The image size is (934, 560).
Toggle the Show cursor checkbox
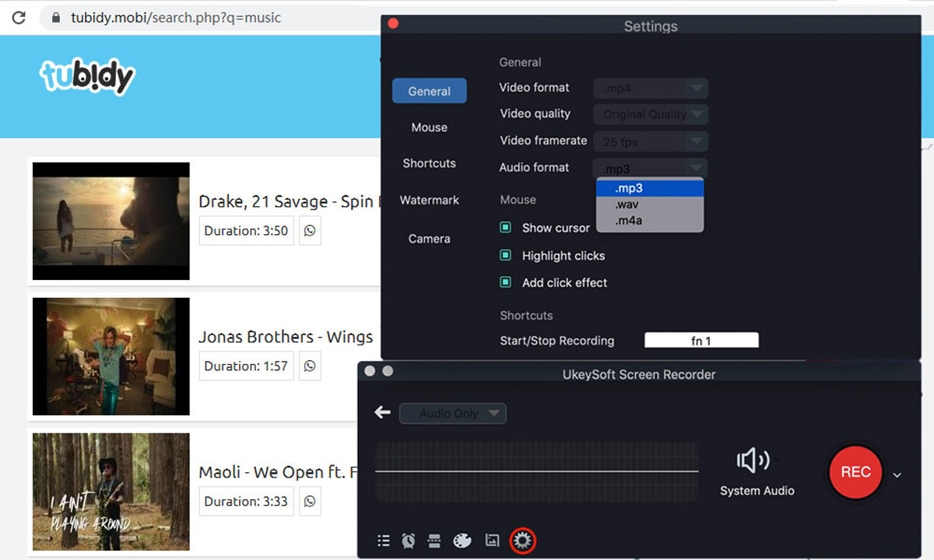505,228
